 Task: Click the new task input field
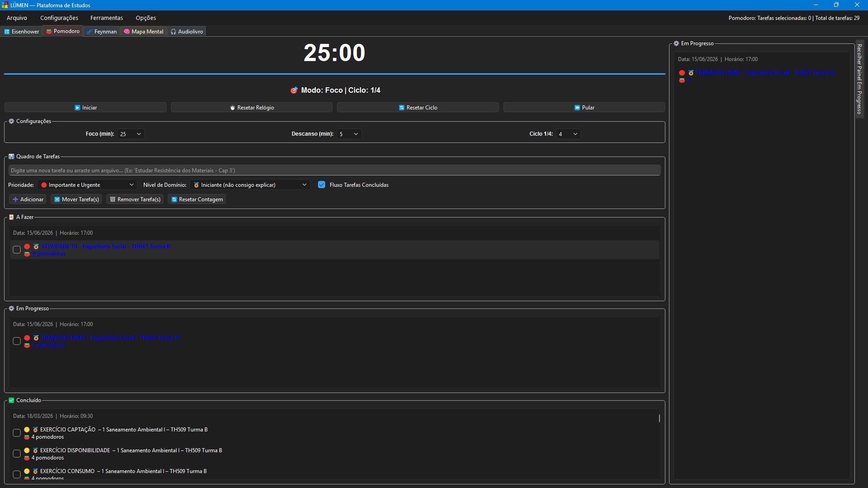[x=334, y=170]
